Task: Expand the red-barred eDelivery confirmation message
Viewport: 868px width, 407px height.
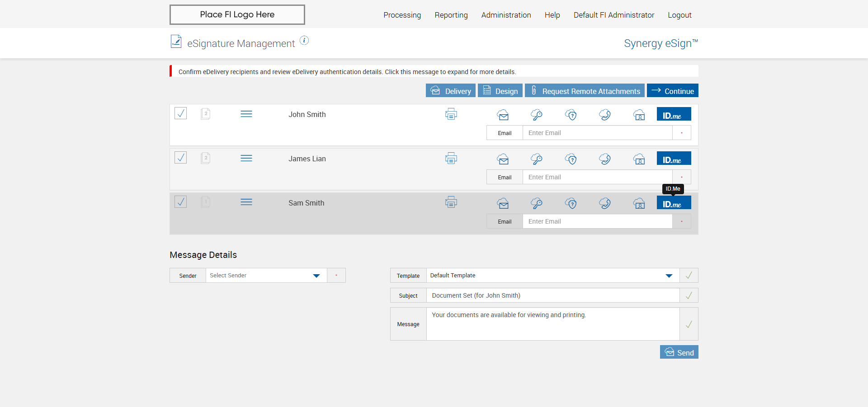Action: tap(347, 72)
